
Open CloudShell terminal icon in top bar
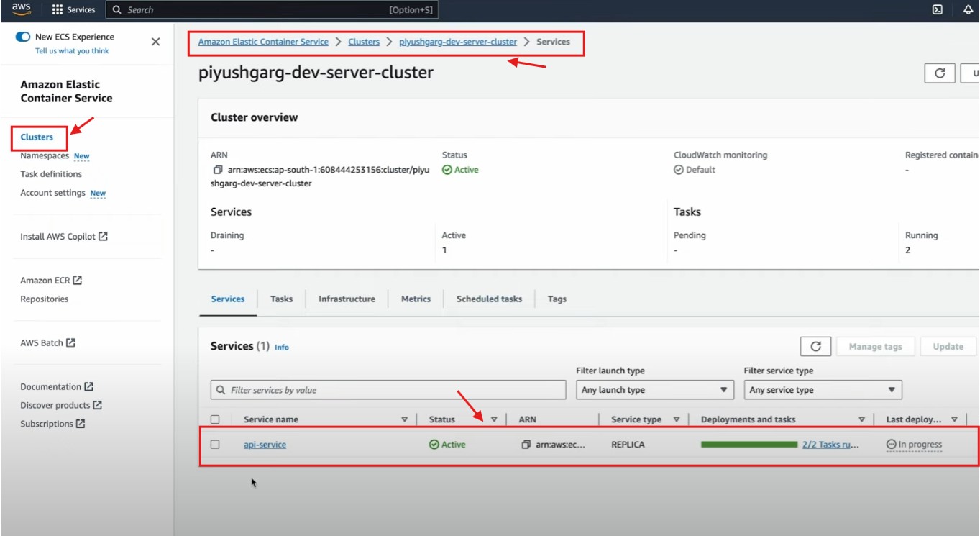click(x=937, y=10)
